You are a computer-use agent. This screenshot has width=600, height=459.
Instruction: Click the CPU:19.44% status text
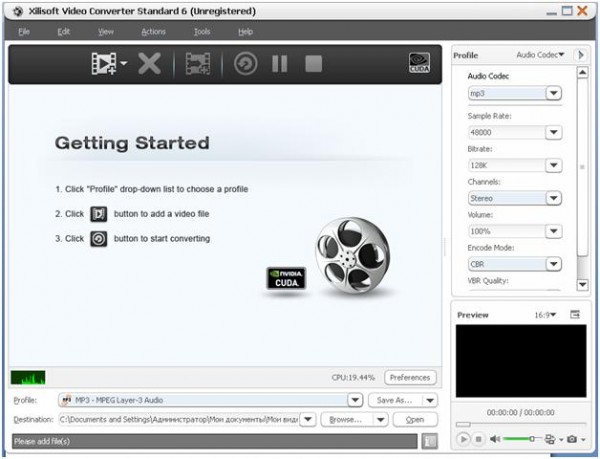tap(353, 378)
